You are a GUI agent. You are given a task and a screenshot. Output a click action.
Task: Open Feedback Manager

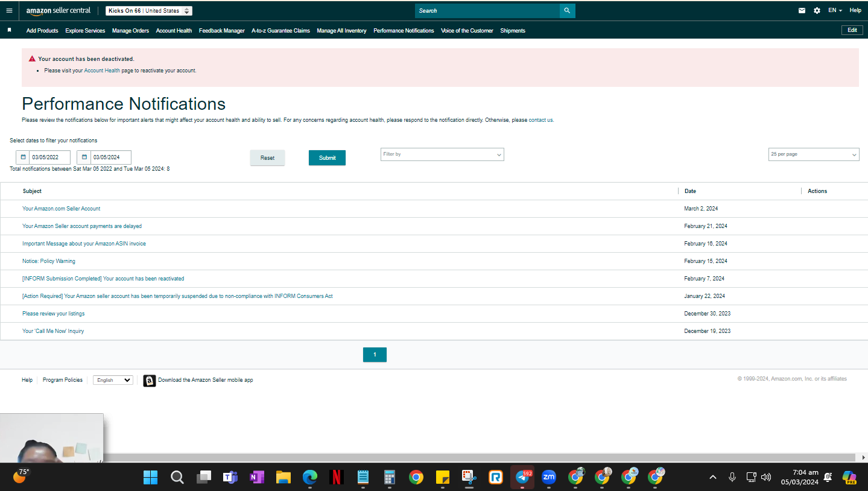tap(222, 31)
